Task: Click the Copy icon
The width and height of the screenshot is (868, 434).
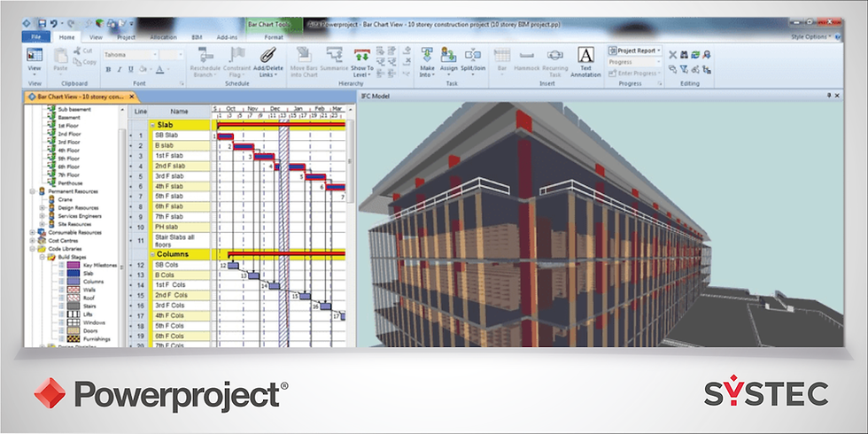Action: click(77, 62)
